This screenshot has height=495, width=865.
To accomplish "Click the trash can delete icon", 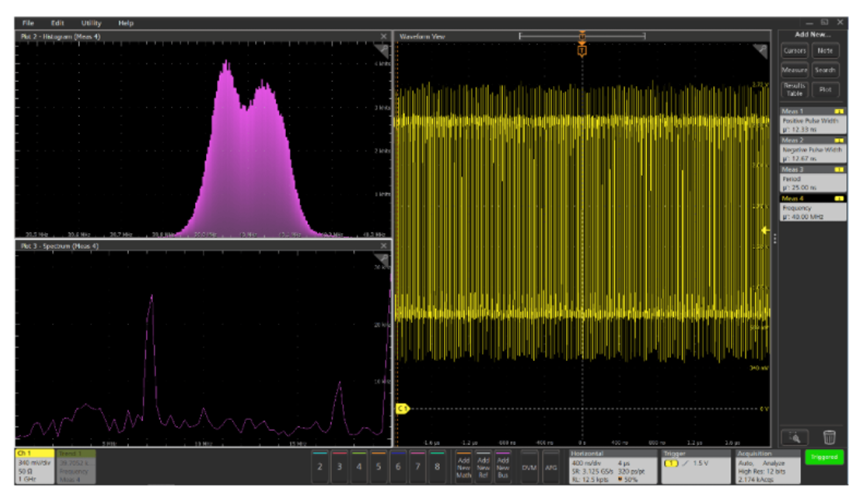I will (x=828, y=437).
